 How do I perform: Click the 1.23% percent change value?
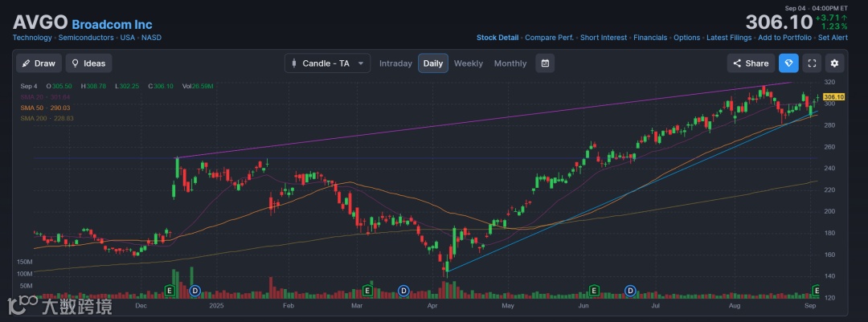click(833, 26)
